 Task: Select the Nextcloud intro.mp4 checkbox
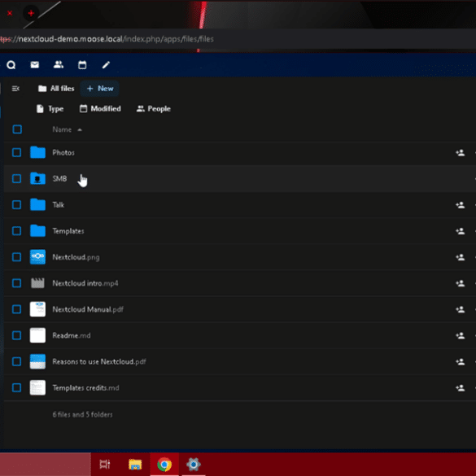(x=17, y=283)
